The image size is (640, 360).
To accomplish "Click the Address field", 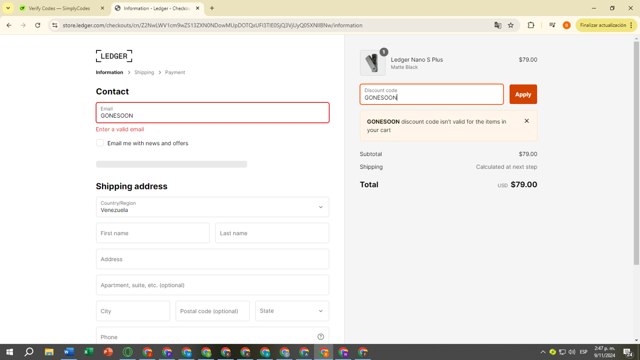I will (212, 259).
